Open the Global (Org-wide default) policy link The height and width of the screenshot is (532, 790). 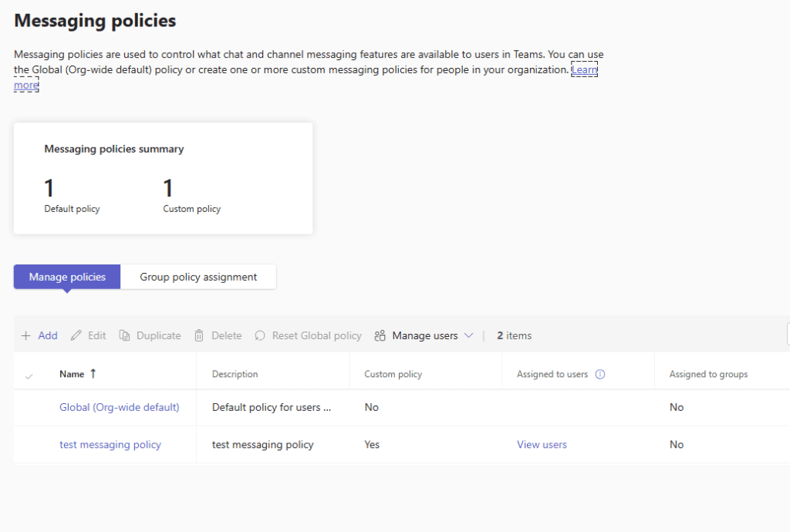(119, 408)
